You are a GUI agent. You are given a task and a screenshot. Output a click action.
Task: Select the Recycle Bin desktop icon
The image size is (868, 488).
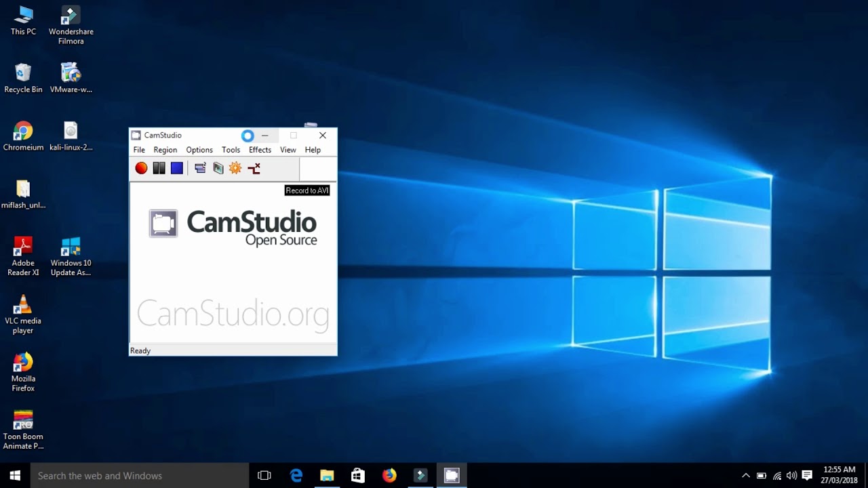click(x=23, y=78)
